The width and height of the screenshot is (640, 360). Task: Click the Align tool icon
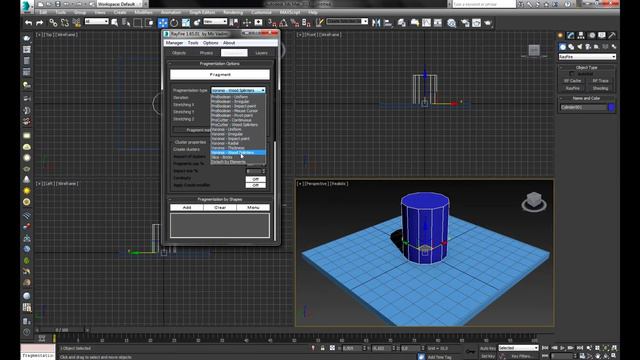(x=388, y=23)
